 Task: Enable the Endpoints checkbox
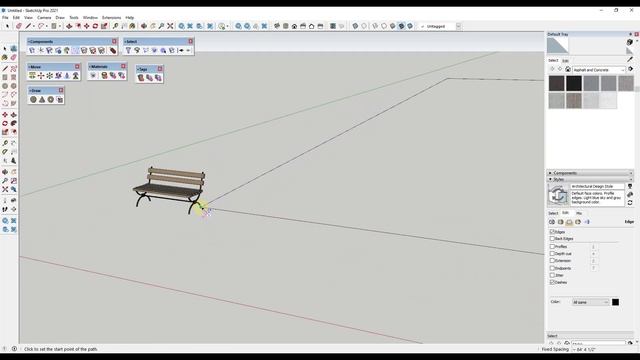tap(552, 268)
